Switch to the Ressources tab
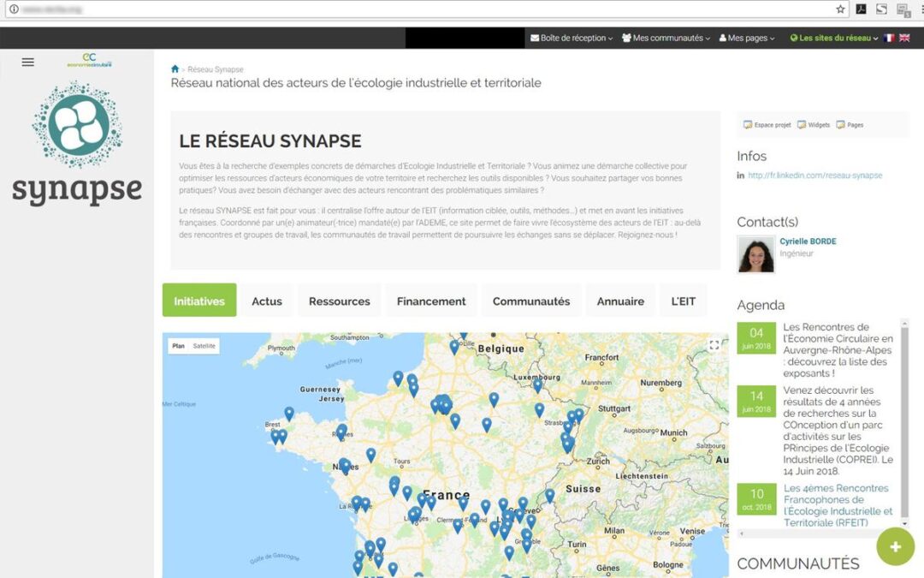This screenshot has width=924, height=578. [x=340, y=301]
